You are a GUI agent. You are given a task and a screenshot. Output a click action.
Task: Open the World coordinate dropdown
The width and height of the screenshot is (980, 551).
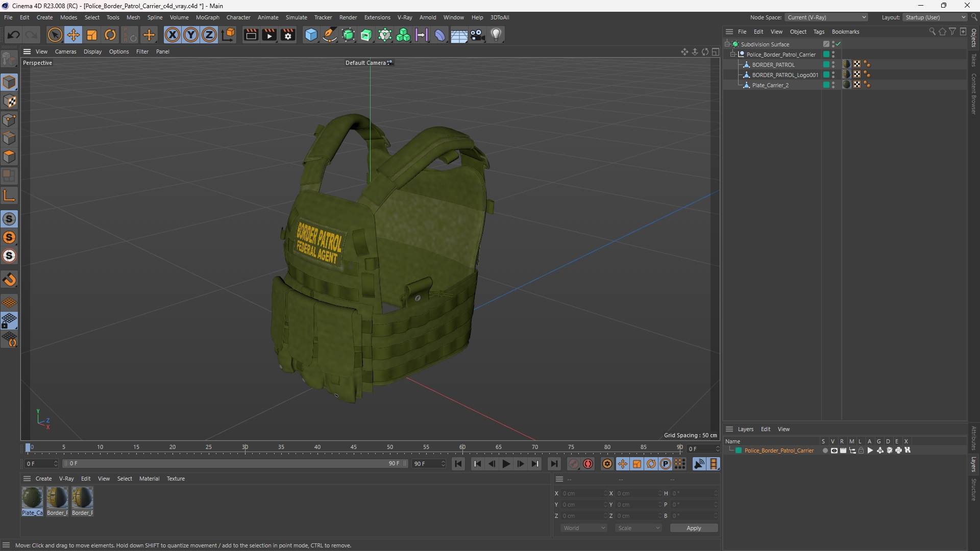(x=584, y=528)
